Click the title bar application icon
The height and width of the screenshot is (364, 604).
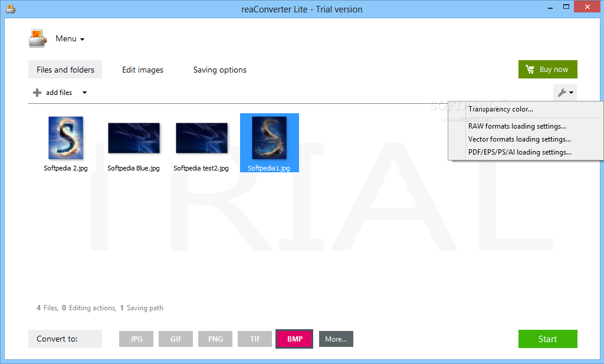click(x=11, y=8)
